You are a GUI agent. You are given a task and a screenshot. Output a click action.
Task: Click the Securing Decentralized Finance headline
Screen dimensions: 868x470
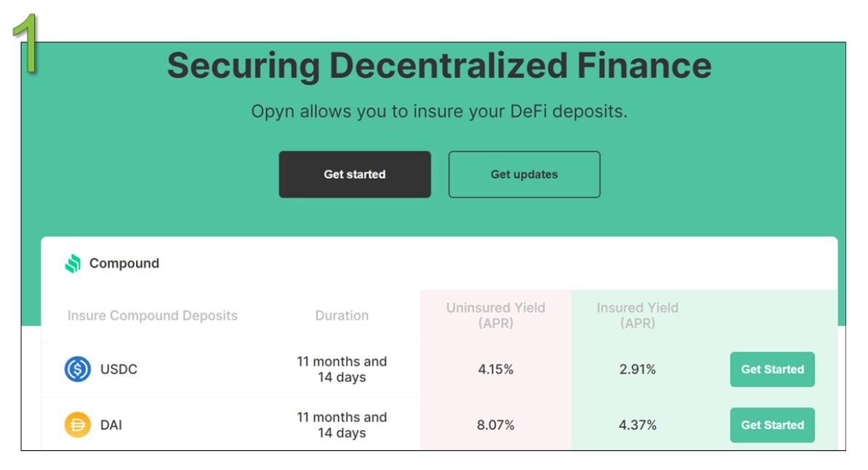[x=439, y=66]
